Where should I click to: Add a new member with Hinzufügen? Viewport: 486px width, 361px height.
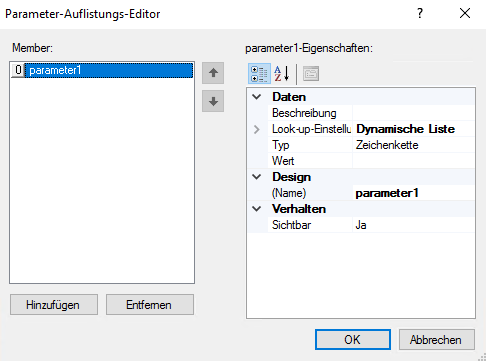54,305
